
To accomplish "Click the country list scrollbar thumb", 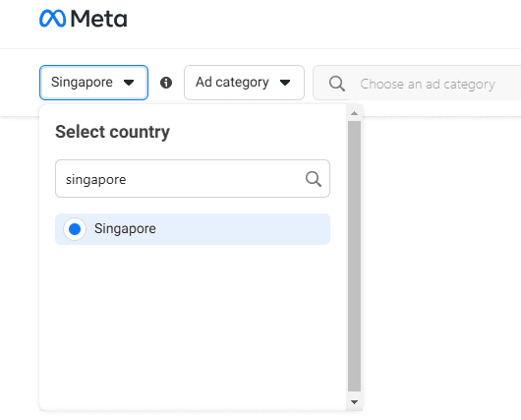I will tap(355, 257).
